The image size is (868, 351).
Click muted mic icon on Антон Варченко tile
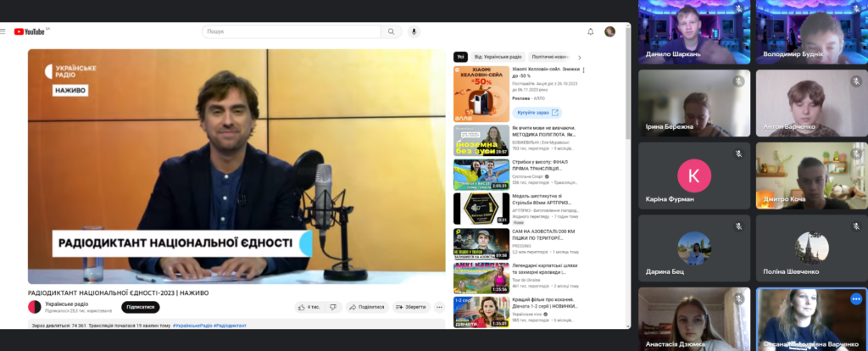pos(856,81)
